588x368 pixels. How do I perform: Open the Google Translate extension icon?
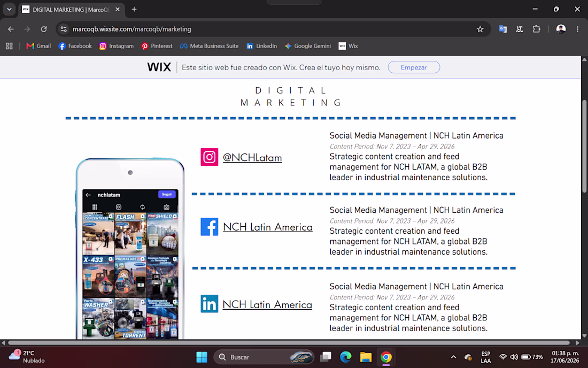(x=503, y=29)
